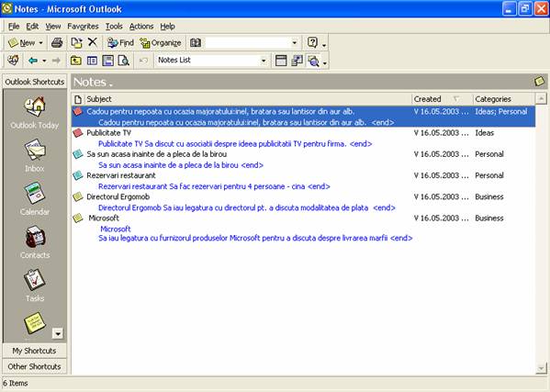Open the Favorites menu
Image resolution: width=550 pixels, height=392 pixels.
click(83, 27)
